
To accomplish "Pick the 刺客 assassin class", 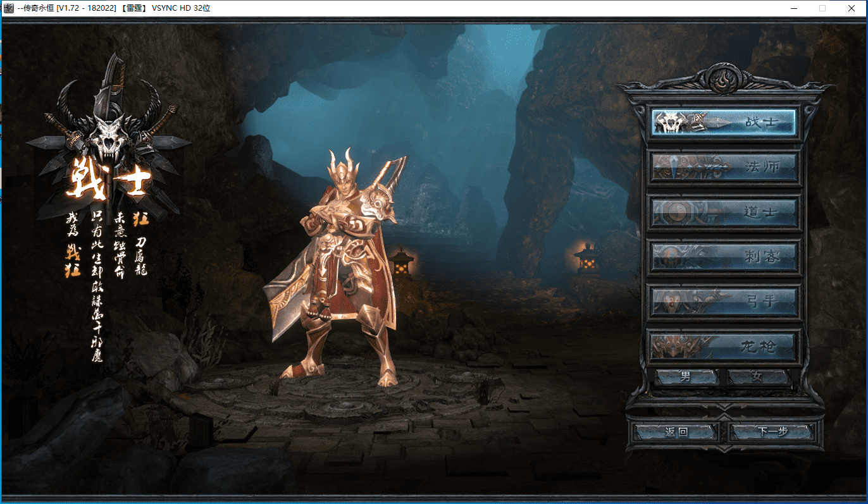I will [x=724, y=257].
